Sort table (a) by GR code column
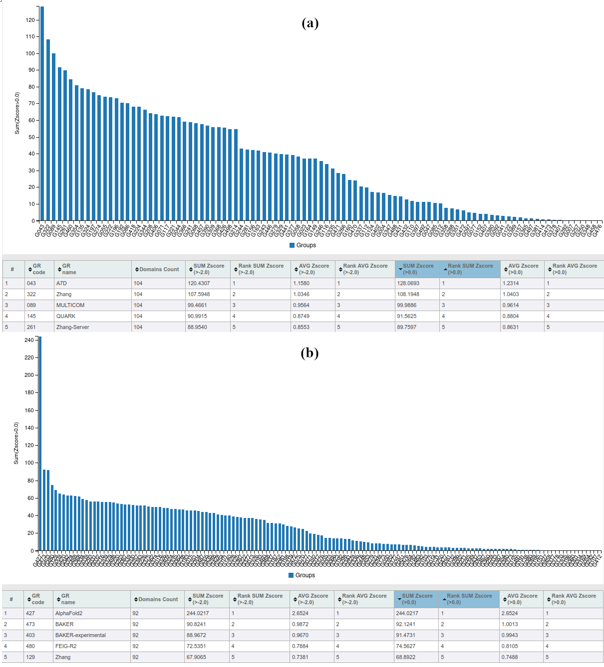 (x=39, y=269)
